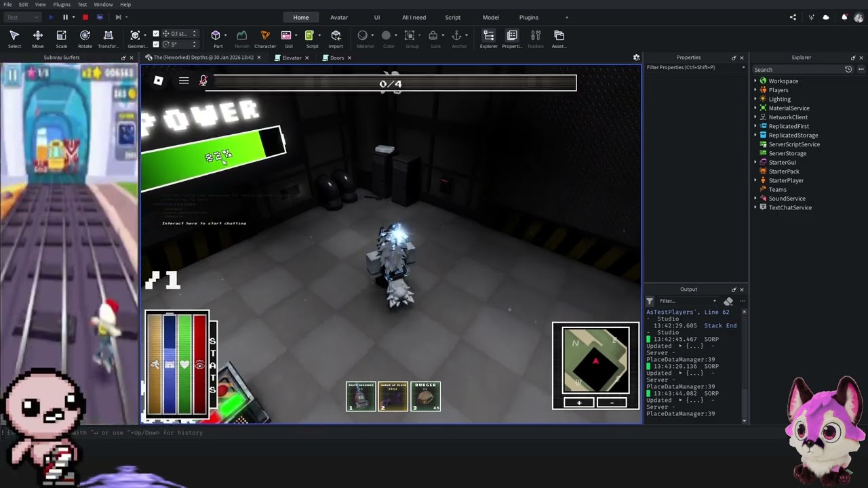Switch to the Model ribbon tab
The width and height of the screenshot is (868, 488).
pos(491,18)
